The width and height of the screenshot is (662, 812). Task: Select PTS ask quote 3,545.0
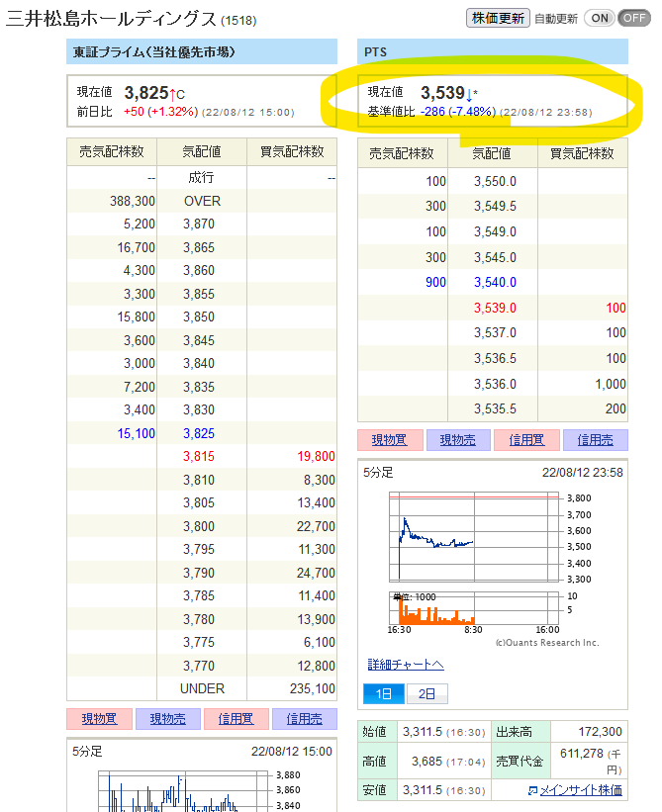pyautogui.click(x=495, y=257)
